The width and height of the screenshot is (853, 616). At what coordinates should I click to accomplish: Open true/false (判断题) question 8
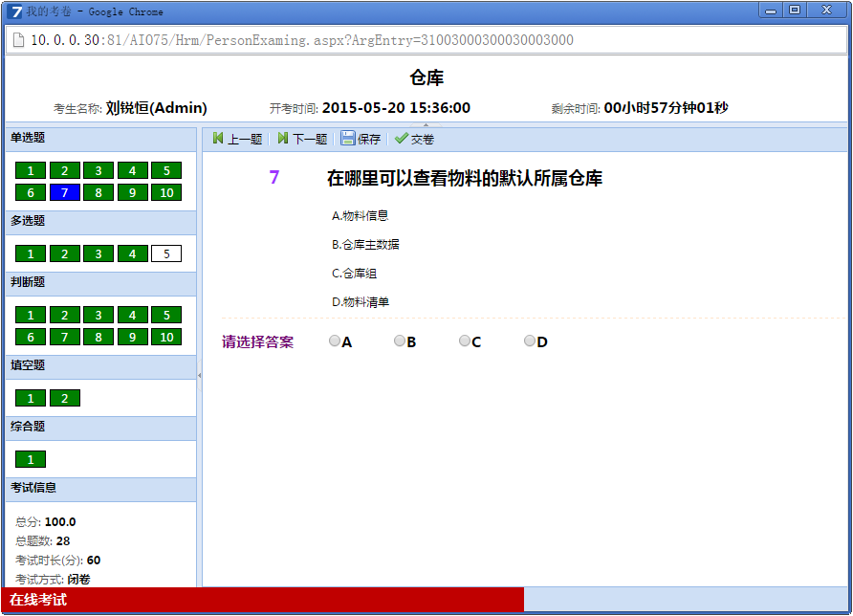[98, 337]
